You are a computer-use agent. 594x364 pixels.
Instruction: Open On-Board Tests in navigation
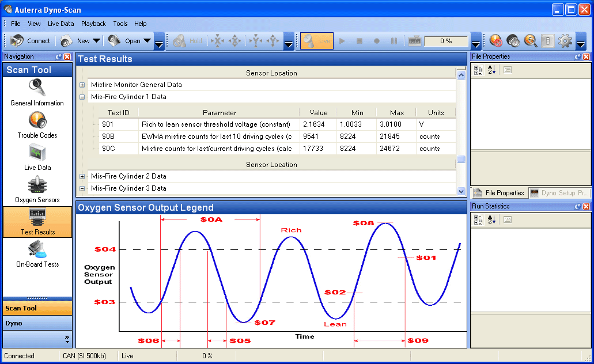pyautogui.click(x=37, y=254)
